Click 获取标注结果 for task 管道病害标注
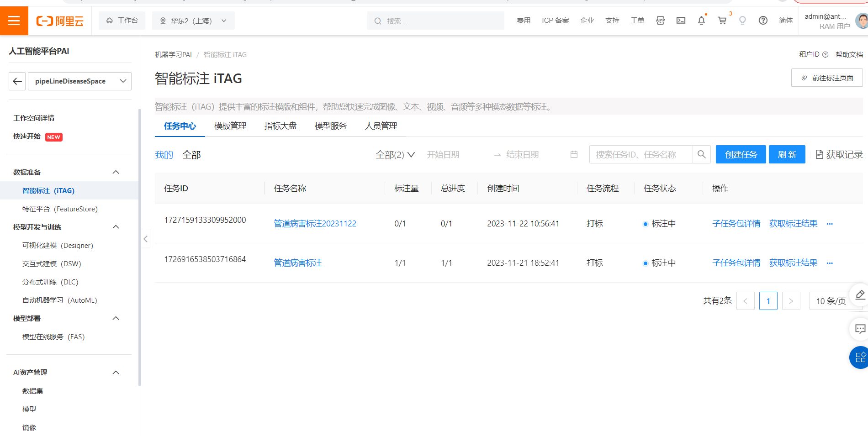Image resolution: width=868 pixels, height=436 pixels. pyautogui.click(x=794, y=263)
